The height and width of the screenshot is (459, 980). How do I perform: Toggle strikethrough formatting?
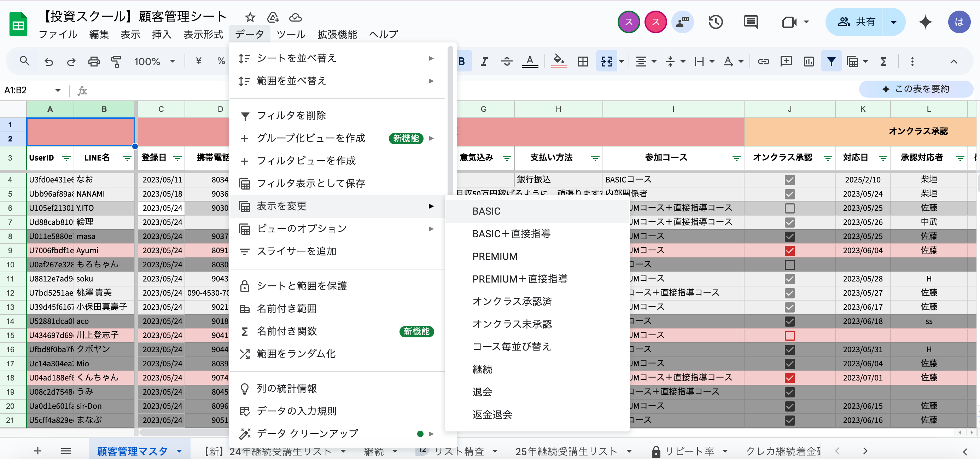[x=507, y=61]
